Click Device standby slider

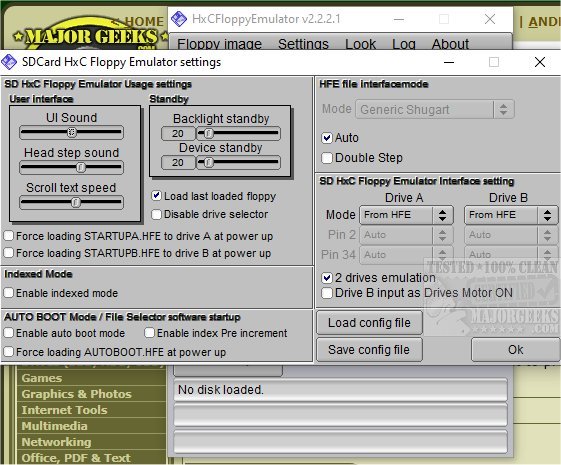(239, 162)
